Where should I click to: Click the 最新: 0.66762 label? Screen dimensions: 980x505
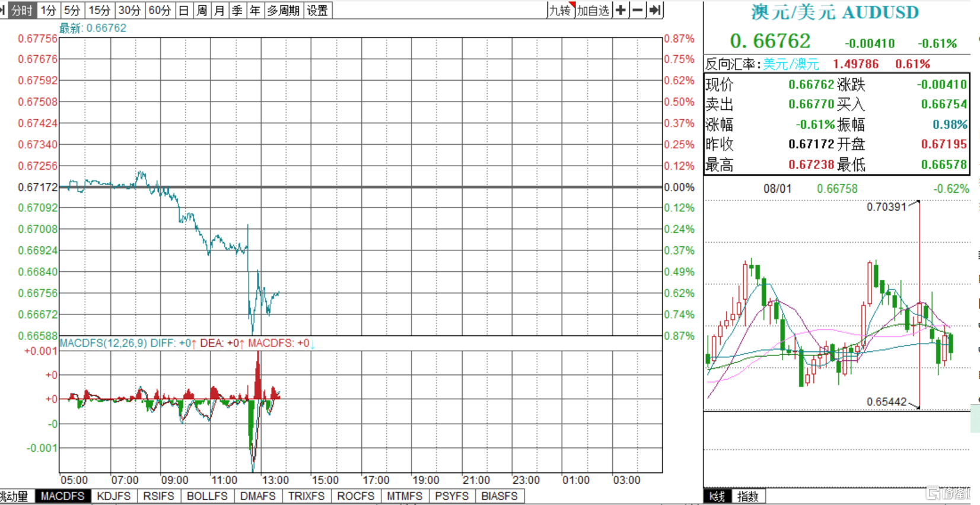point(93,28)
